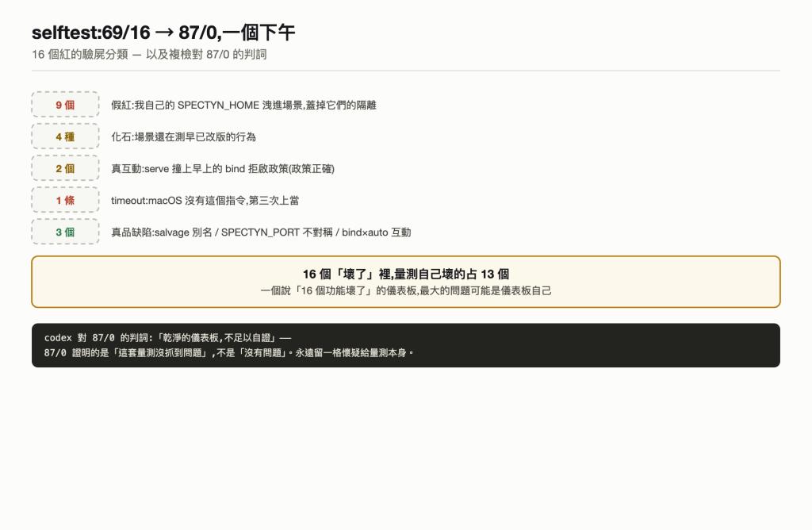
Task: Click code line '87/0 證明的是「這套量測沒抓到問題」'
Action: point(127,353)
